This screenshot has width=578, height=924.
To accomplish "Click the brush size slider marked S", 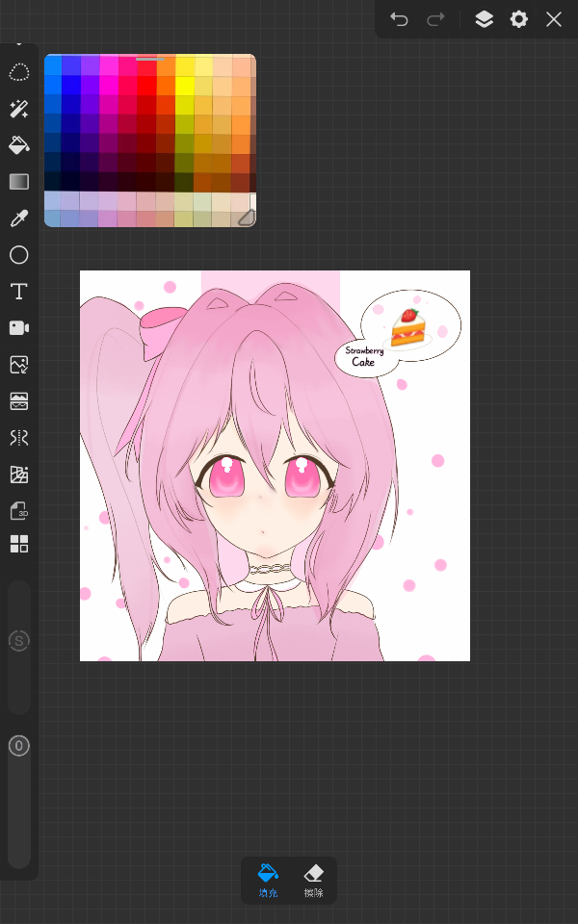I will pyautogui.click(x=19, y=641).
